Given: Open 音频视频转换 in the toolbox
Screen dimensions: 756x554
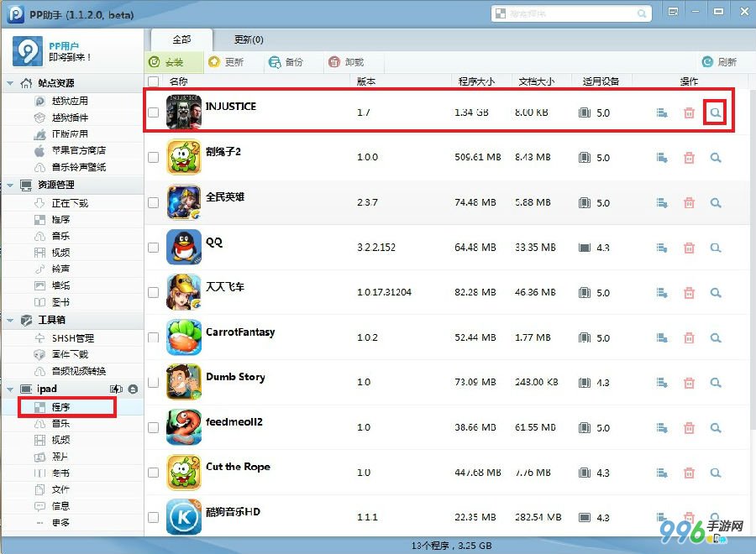Looking at the screenshot, I should [x=79, y=371].
